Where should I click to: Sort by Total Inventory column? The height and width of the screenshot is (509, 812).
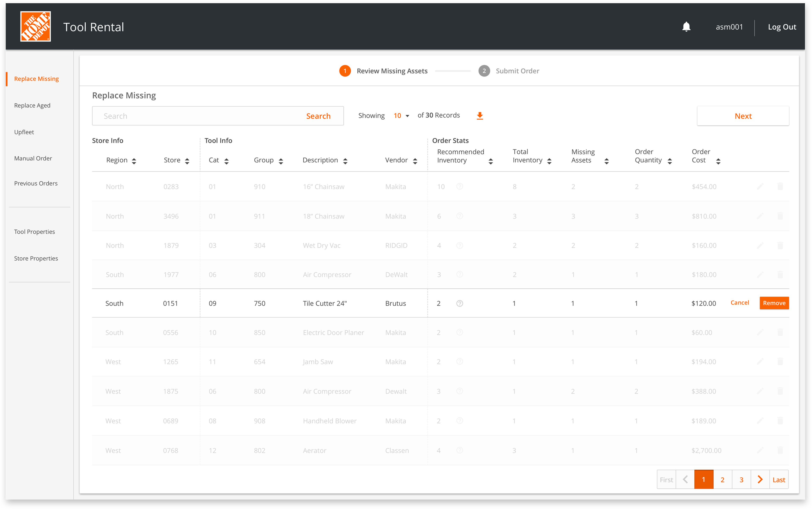point(549,161)
